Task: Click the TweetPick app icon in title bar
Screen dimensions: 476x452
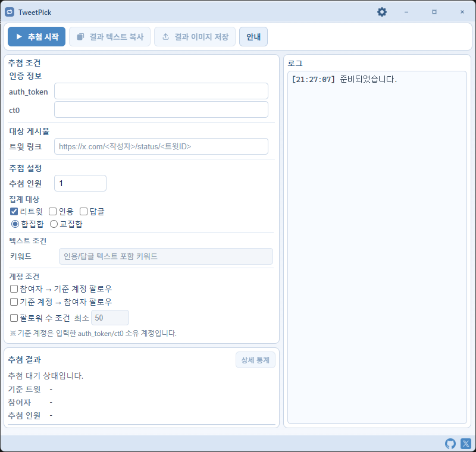Action: 8,11
